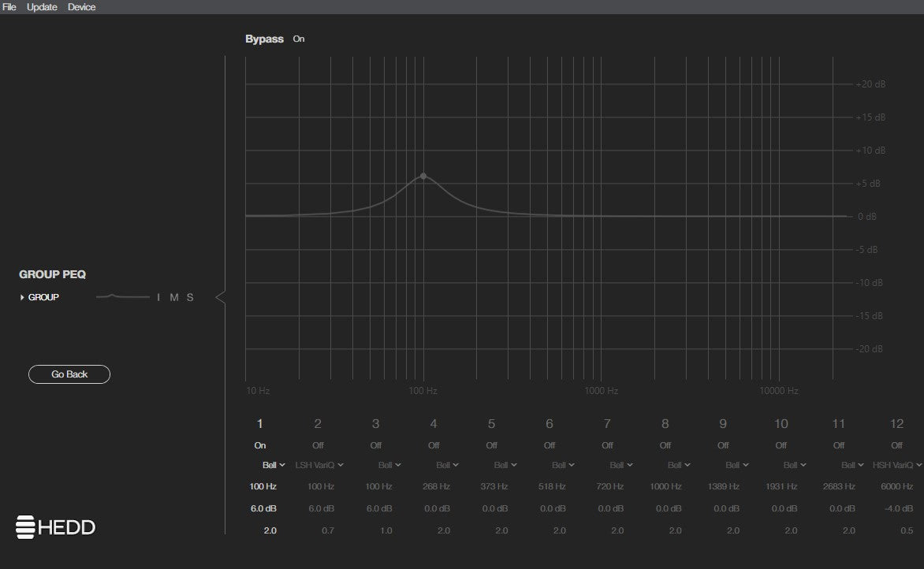
Task: Select band number 2 header
Action: point(318,423)
